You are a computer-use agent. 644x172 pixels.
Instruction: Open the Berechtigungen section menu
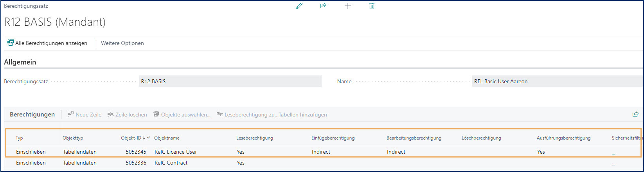(32, 115)
